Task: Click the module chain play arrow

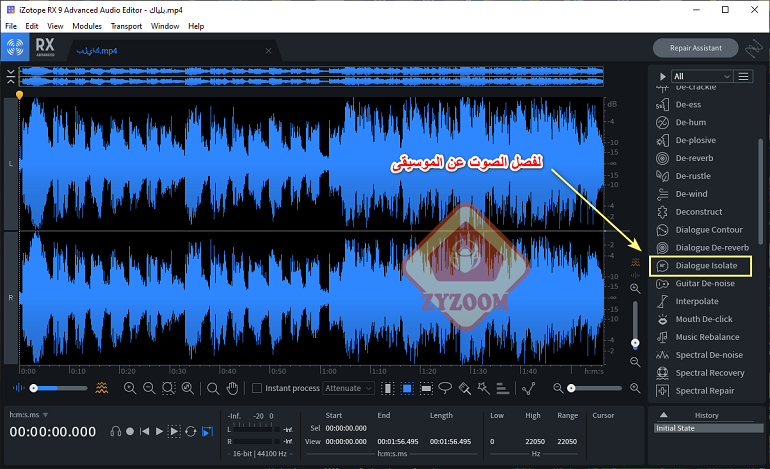Action: [x=662, y=76]
